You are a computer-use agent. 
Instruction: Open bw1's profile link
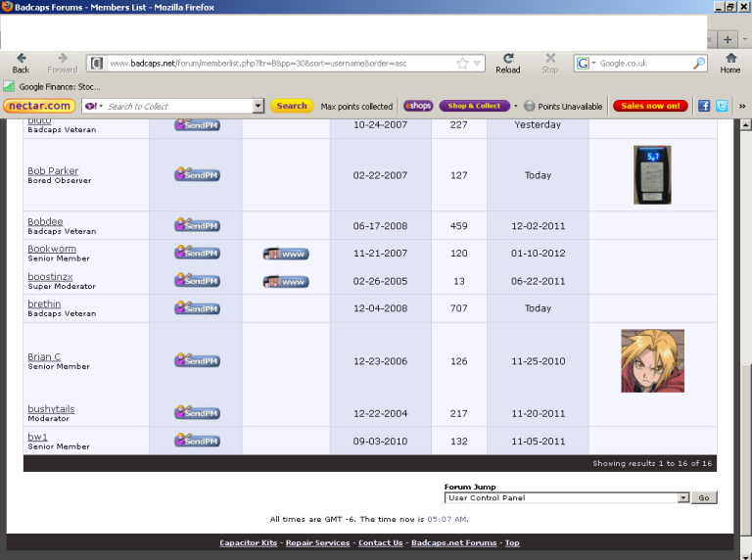37,437
